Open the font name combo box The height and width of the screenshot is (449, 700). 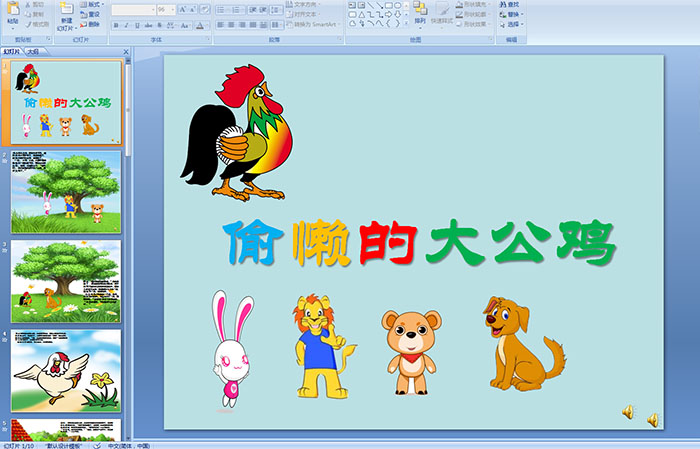click(x=133, y=9)
